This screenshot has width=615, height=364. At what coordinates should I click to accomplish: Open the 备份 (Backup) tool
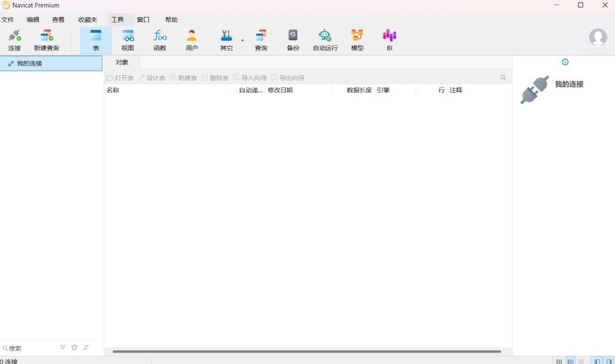(x=292, y=40)
